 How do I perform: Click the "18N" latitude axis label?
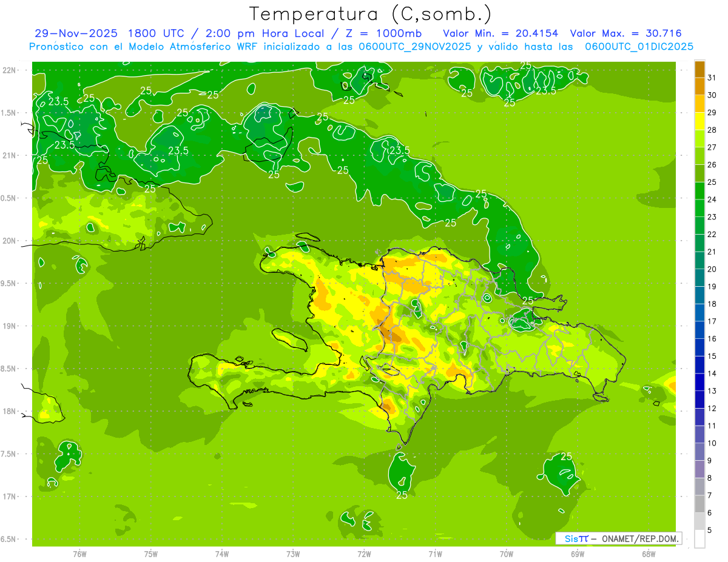click(x=10, y=411)
